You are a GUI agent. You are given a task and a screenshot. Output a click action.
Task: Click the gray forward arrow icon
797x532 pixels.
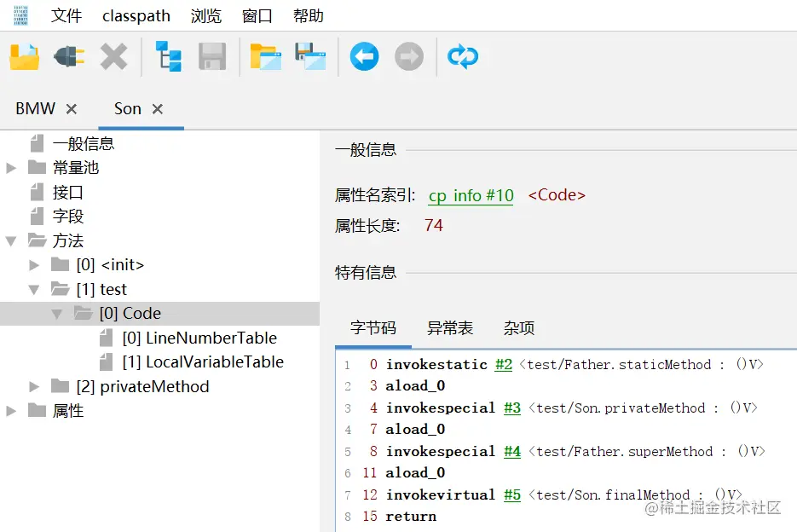pos(408,56)
